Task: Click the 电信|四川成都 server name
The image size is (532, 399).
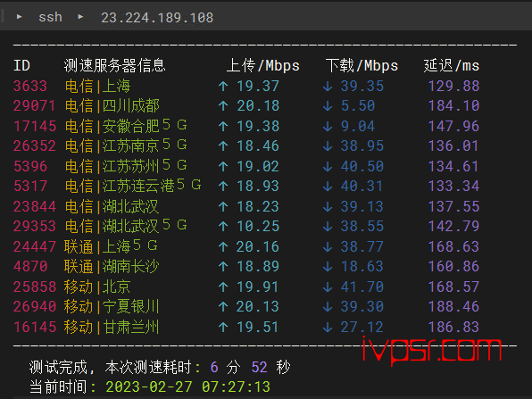Action: pyautogui.click(x=112, y=106)
